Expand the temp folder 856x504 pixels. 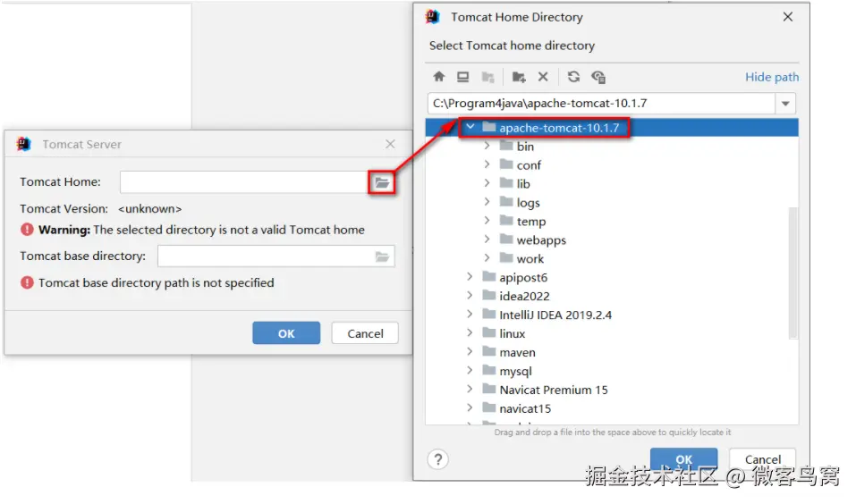[x=487, y=221]
